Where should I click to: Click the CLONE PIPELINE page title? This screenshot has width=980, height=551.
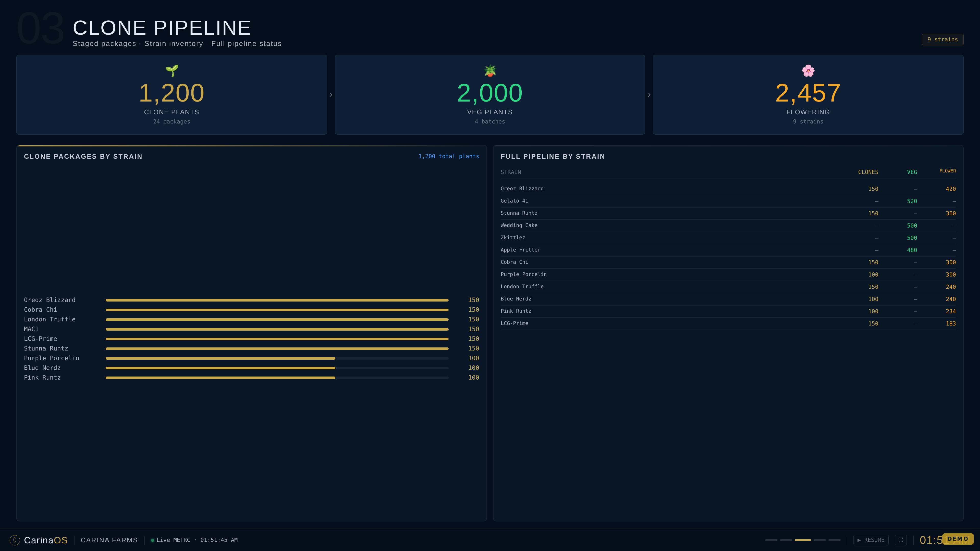point(162,28)
